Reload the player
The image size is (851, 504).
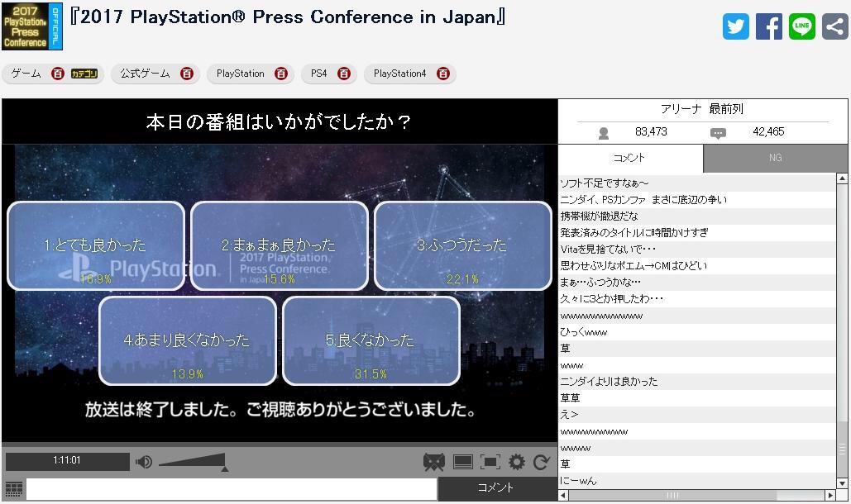pyautogui.click(x=541, y=462)
